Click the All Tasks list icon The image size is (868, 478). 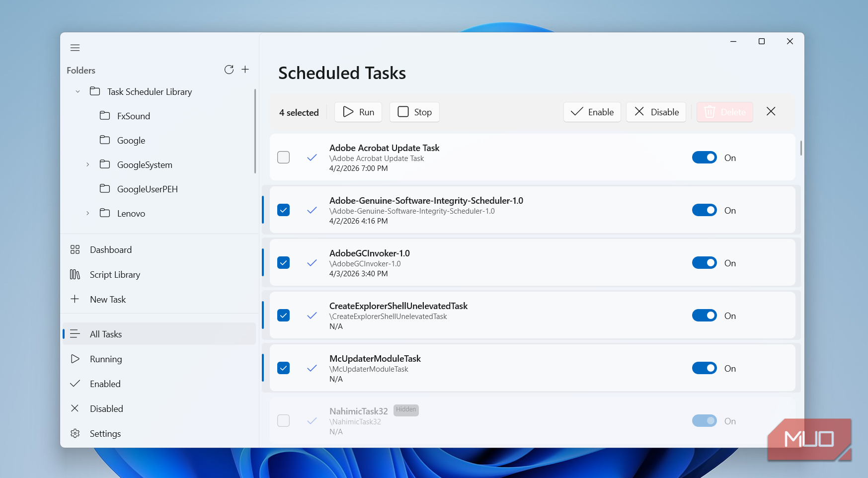point(75,334)
